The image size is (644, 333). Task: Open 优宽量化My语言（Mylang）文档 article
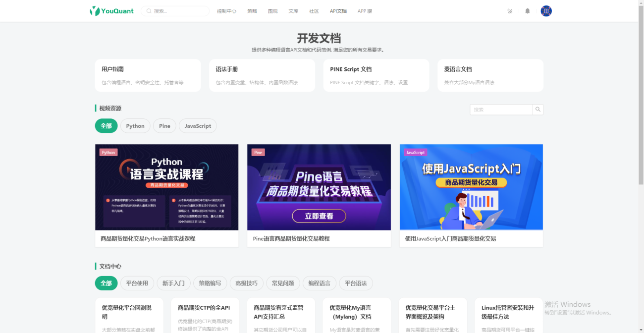click(x=357, y=316)
